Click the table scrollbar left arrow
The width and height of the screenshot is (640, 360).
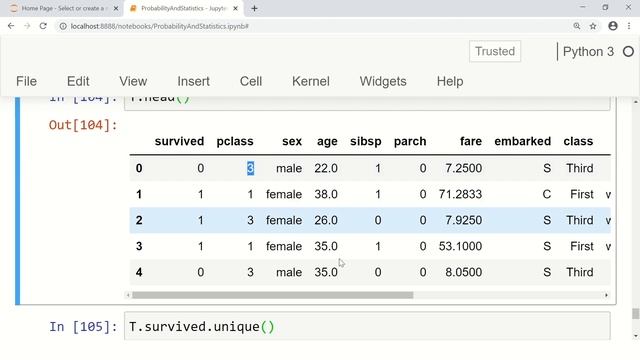tap(128, 295)
